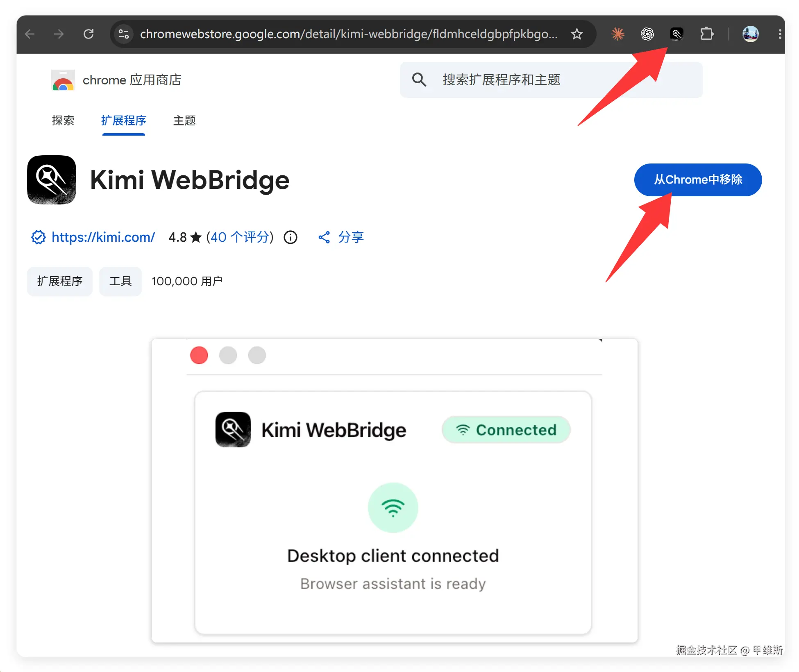Viewport: 799px width, 672px height.
Task: Open the Kimi WebBridge toolbar extension
Action: [x=677, y=34]
